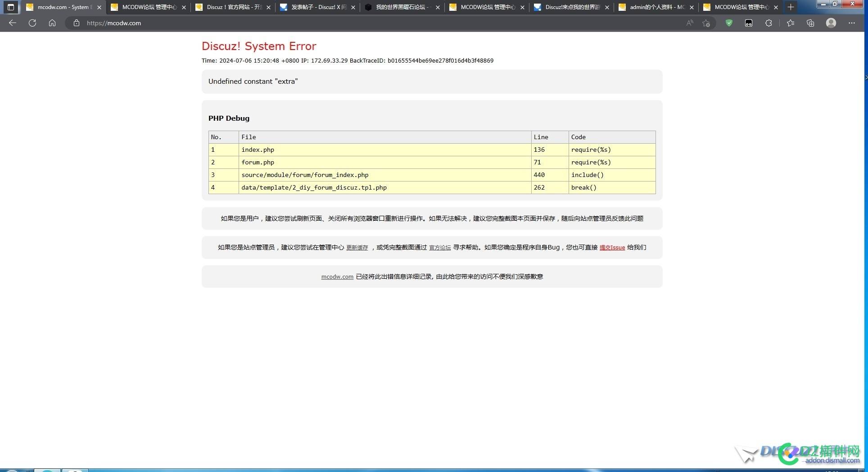The width and height of the screenshot is (868, 472).
Task: Click the line number 136 cell
Action: [550, 150]
